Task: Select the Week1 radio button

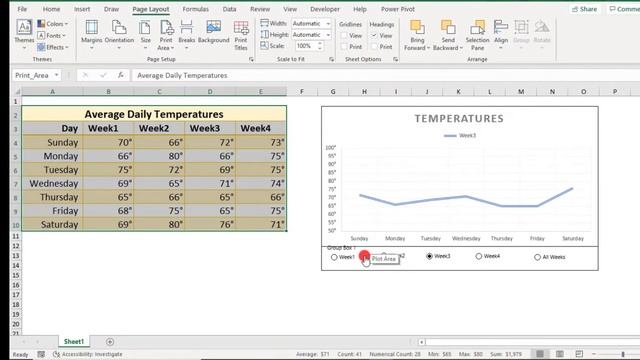Action: [x=334, y=257]
